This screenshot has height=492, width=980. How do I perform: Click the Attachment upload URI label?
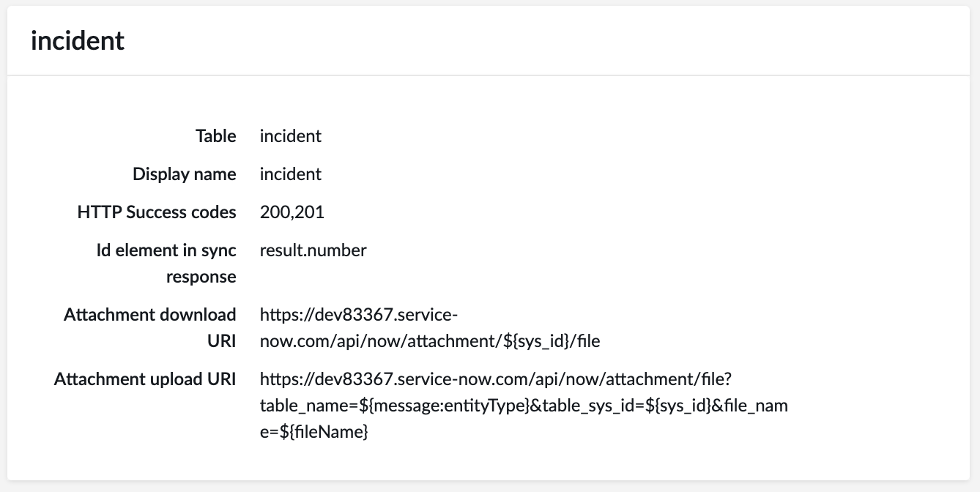coord(145,379)
